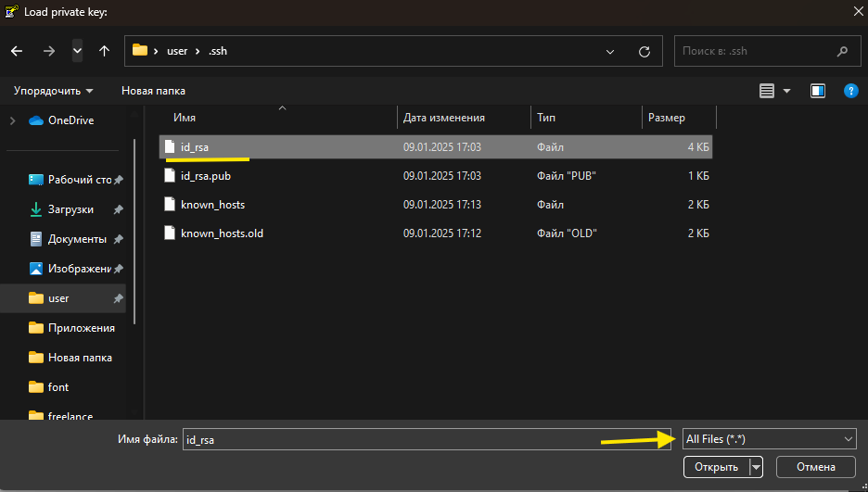Viewport: 868px width, 492px height.
Task: Open OneDrive in the sidebar
Action: click(70, 120)
